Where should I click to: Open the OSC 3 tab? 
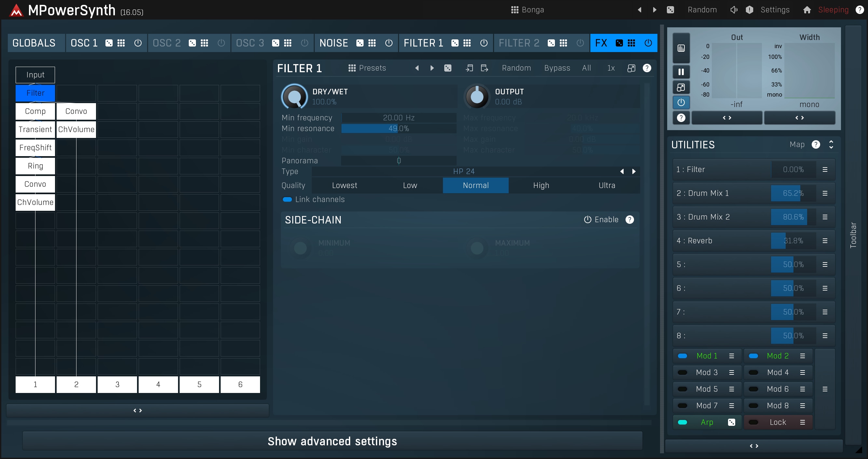pyautogui.click(x=250, y=43)
